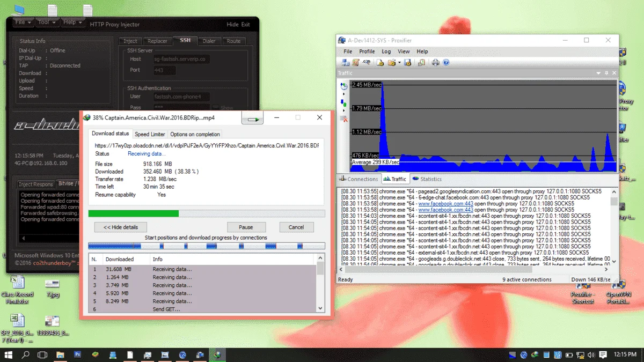Open Help dropdown in HTTP Proxy Injector
The image size is (644, 362).
[x=72, y=23]
